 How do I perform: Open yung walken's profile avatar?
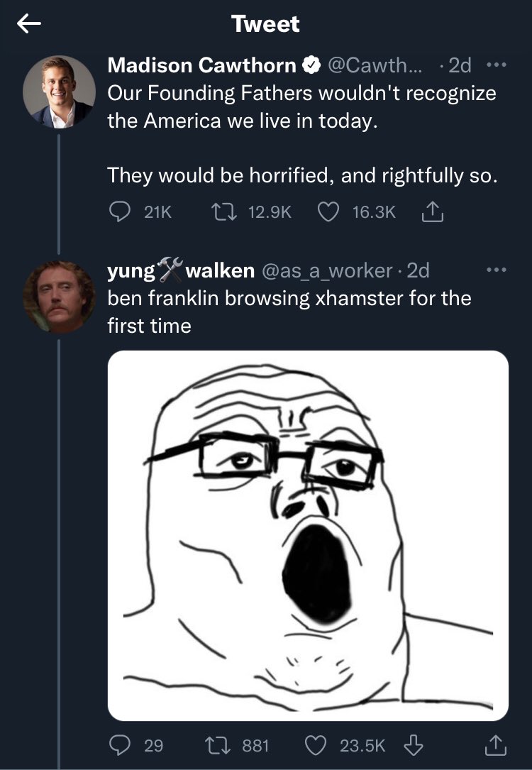[59, 296]
